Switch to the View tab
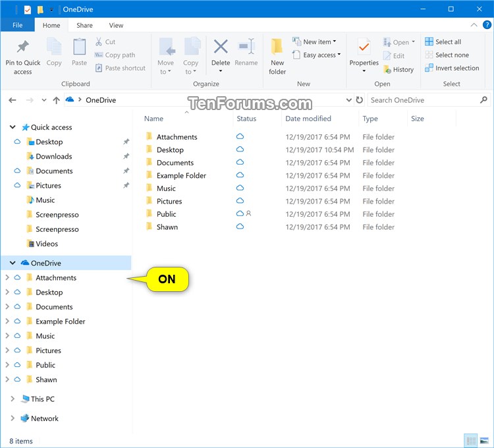Screen dimensions: 494x448 [116, 25]
